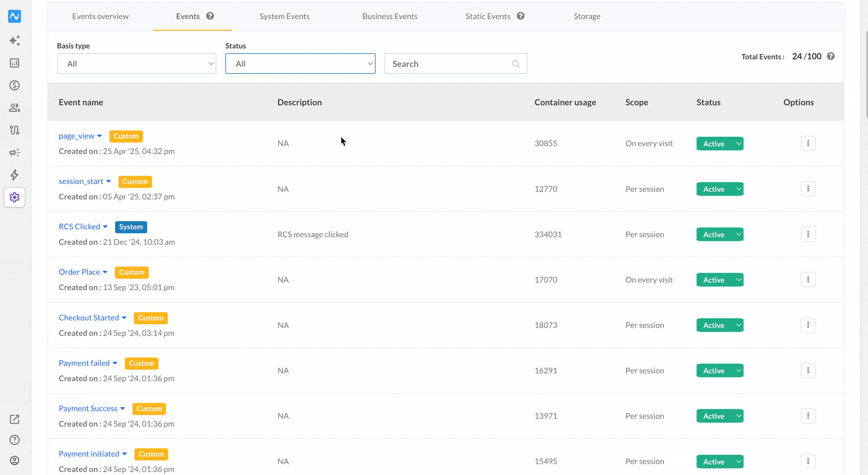Open options menu for RCS Clicked row
This screenshot has width=868, height=475.
click(808, 234)
